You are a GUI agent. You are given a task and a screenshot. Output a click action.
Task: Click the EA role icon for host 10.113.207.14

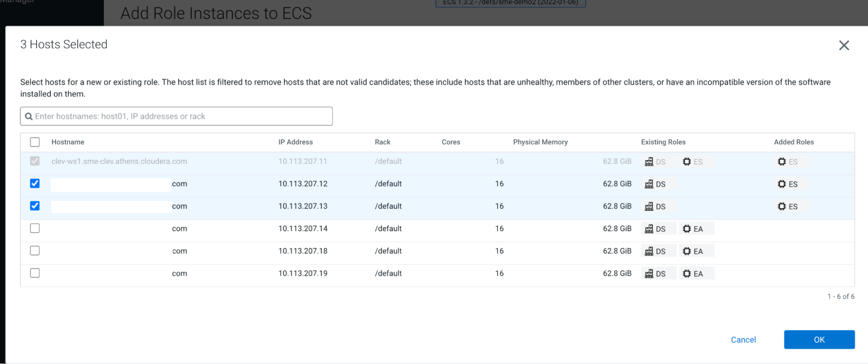pos(686,229)
